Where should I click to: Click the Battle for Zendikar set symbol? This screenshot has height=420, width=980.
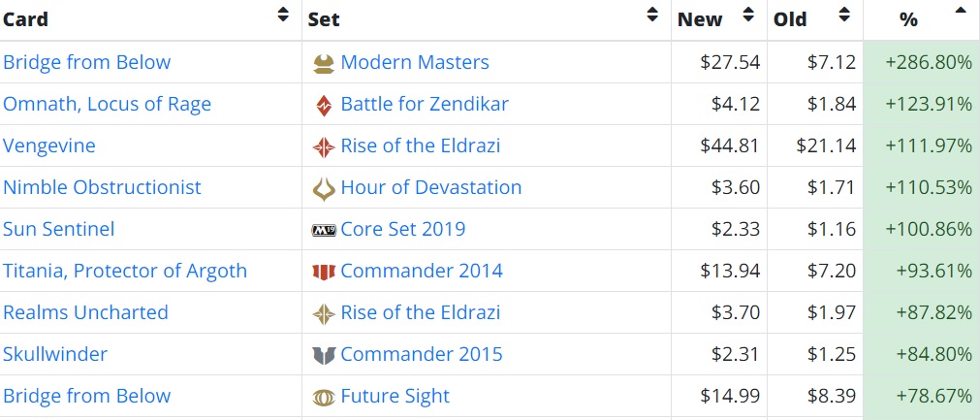pos(324,106)
